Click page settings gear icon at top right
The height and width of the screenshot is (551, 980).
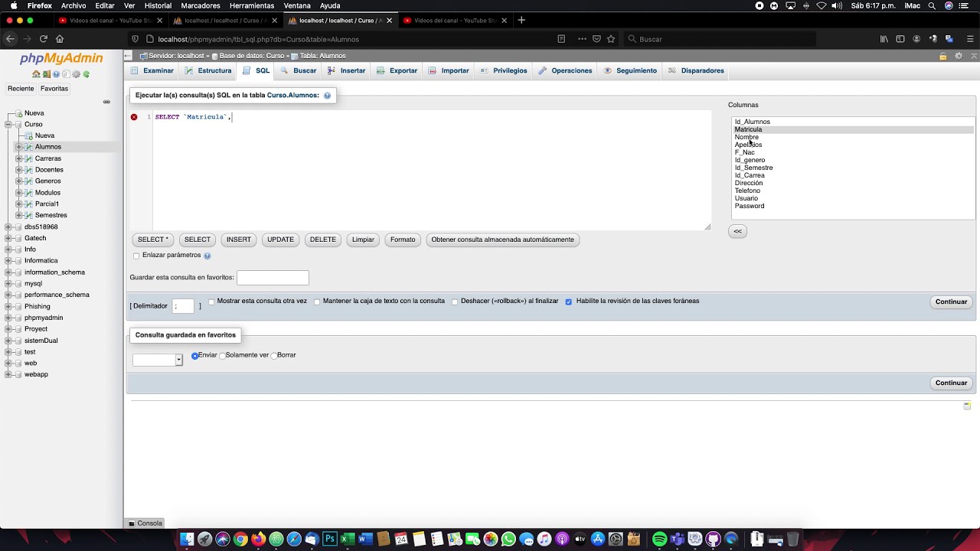[x=958, y=56]
